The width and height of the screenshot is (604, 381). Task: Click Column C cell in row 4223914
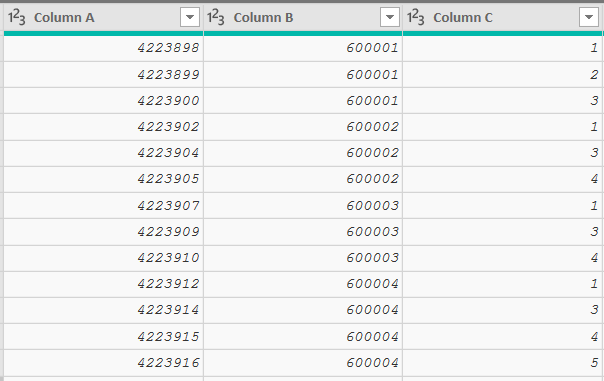coord(502,311)
